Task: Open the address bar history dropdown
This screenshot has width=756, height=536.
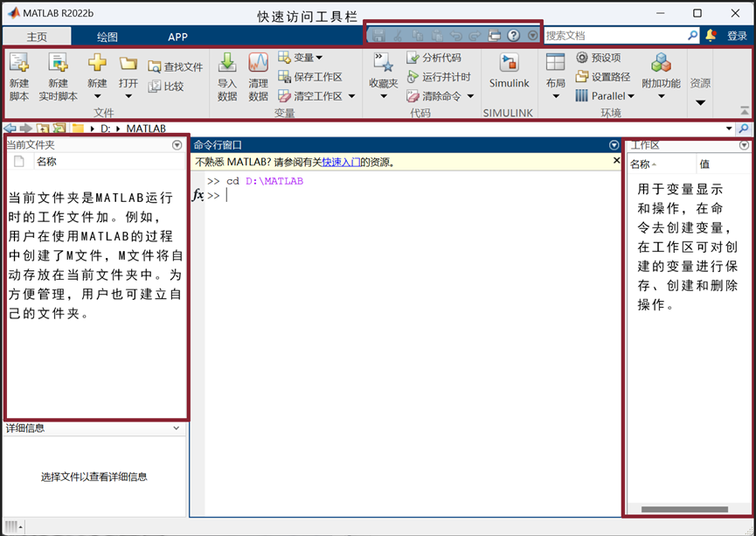Action: pyautogui.click(x=729, y=129)
